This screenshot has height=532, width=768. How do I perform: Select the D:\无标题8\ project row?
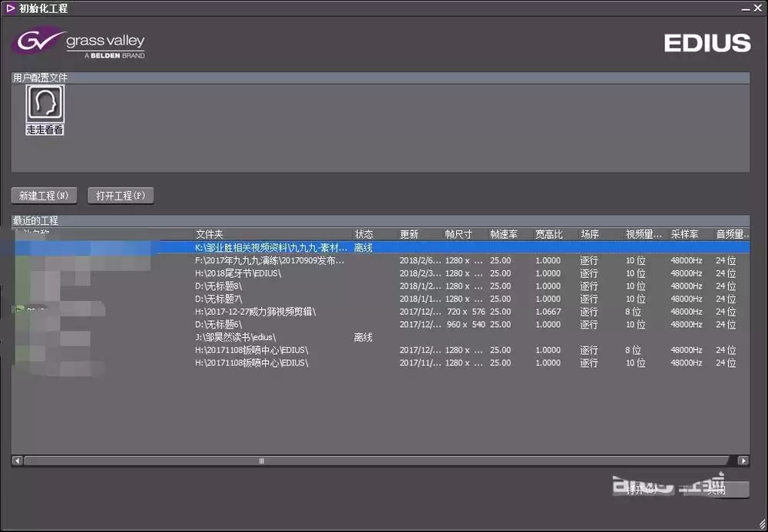coord(380,286)
